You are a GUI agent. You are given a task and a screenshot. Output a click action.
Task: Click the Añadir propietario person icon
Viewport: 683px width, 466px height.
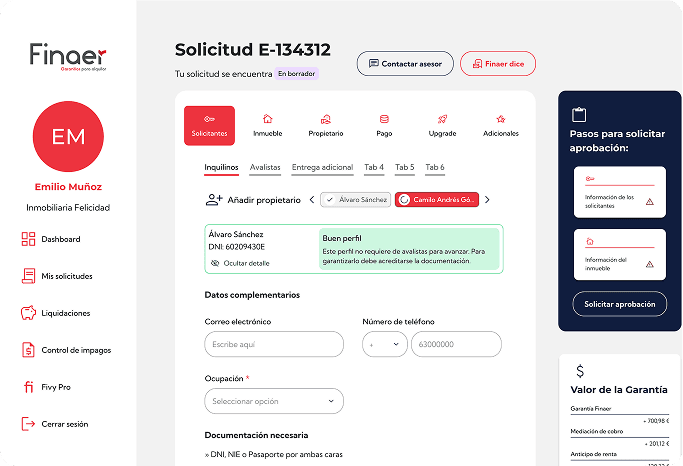tap(214, 200)
